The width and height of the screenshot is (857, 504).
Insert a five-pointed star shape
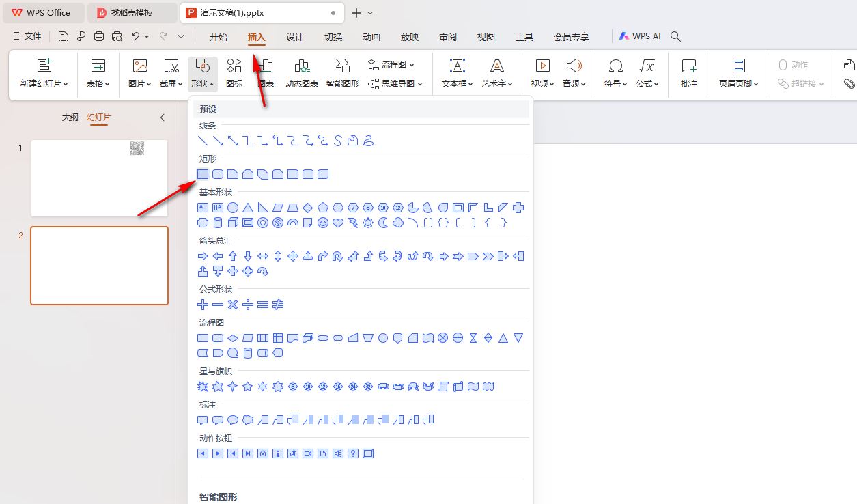[246, 387]
